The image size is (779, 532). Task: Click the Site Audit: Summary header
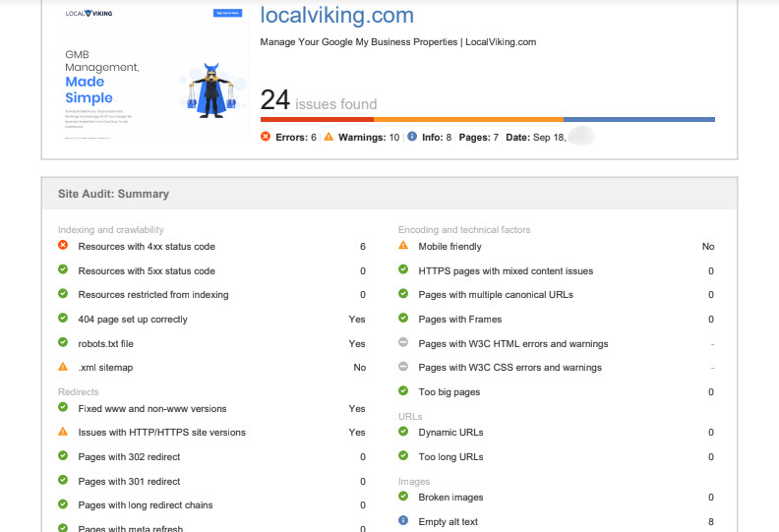(x=113, y=194)
